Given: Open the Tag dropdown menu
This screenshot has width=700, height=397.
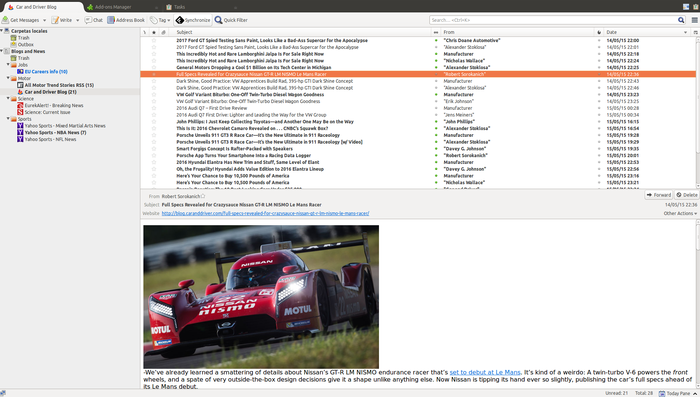Looking at the screenshot, I should [x=160, y=20].
